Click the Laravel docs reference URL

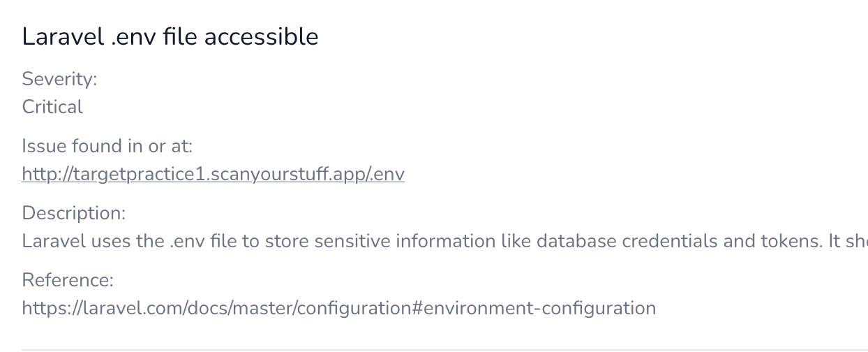pyautogui.click(x=338, y=308)
